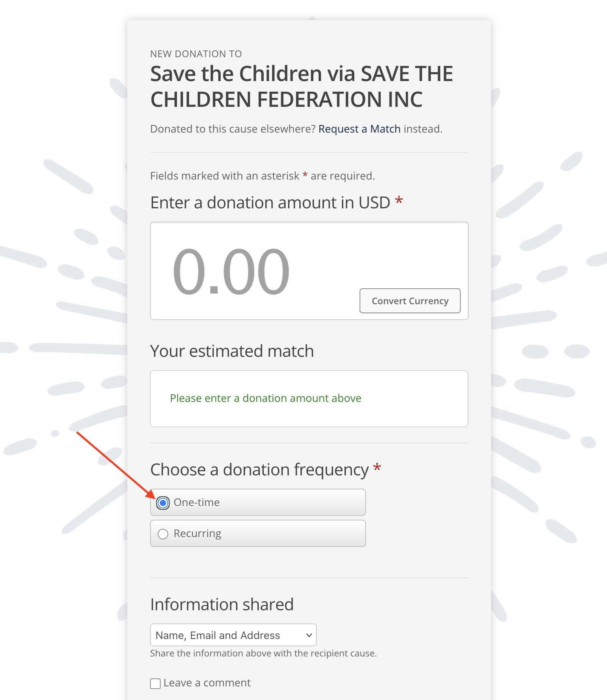Click the estimated match message box

tap(309, 398)
